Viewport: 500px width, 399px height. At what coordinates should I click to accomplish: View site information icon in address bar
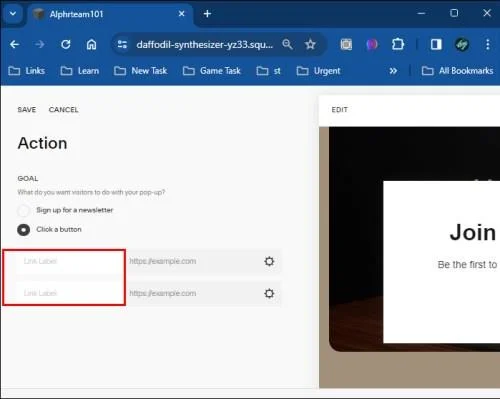[x=122, y=44]
